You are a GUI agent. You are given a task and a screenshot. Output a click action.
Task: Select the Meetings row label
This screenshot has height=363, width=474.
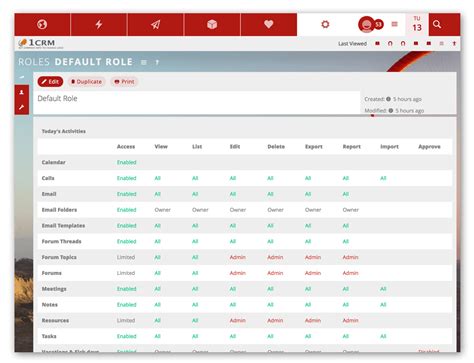[54, 289]
